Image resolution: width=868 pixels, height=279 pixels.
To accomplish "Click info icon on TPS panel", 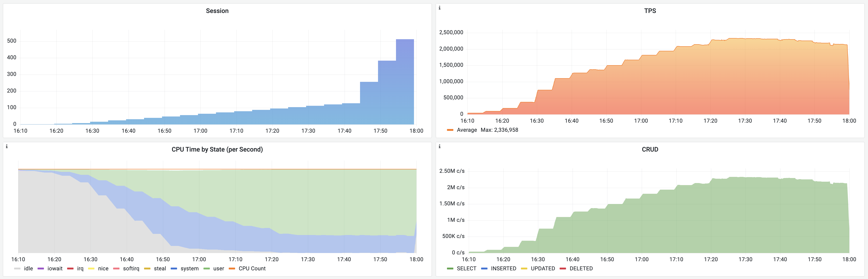I will pyautogui.click(x=439, y=8).
